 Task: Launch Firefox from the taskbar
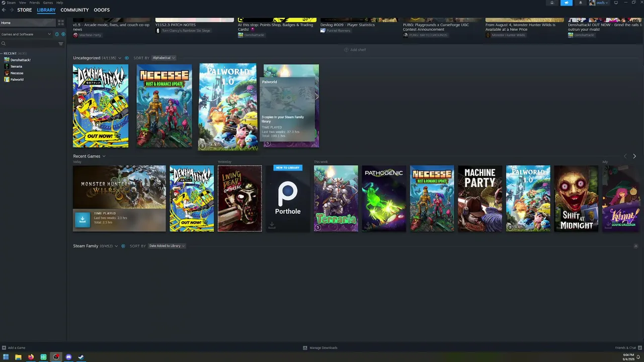[x=31, y=357]
